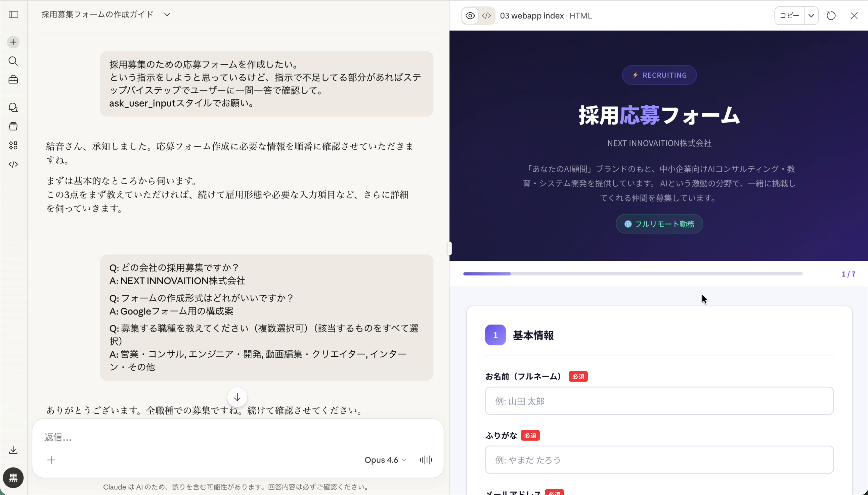Click the コピー button
The height and width of the screenshot is (495, 868).
pyautogui.click(x=789, y=16)
